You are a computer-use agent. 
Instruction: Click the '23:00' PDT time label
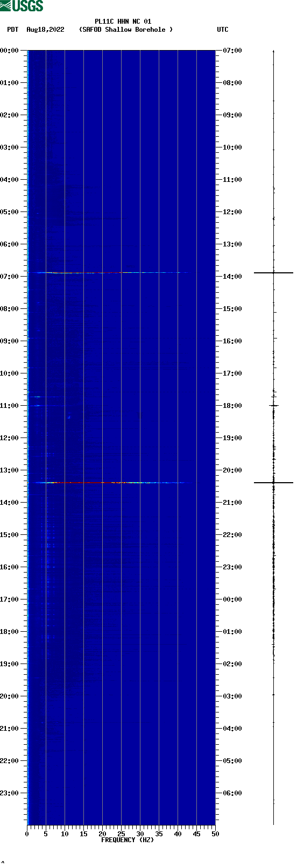pyautogui.click(x=9, y=793)
